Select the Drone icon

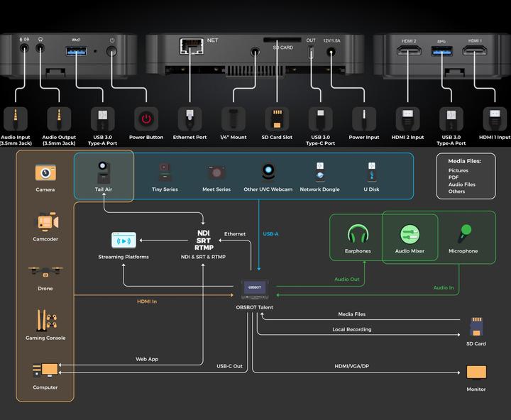point(45,272)
